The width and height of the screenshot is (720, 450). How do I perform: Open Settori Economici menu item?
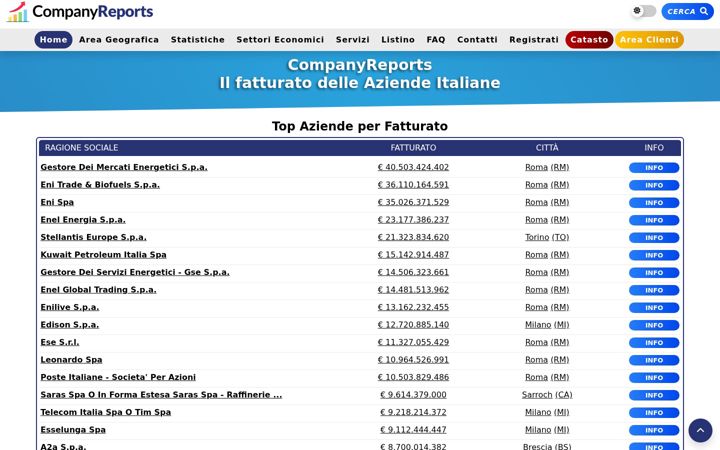point(280,40)
